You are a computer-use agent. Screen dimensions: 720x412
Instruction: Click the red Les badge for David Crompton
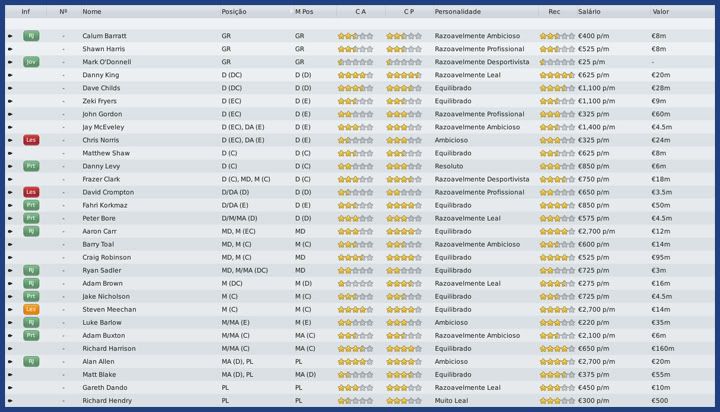[x=31, y=192]
